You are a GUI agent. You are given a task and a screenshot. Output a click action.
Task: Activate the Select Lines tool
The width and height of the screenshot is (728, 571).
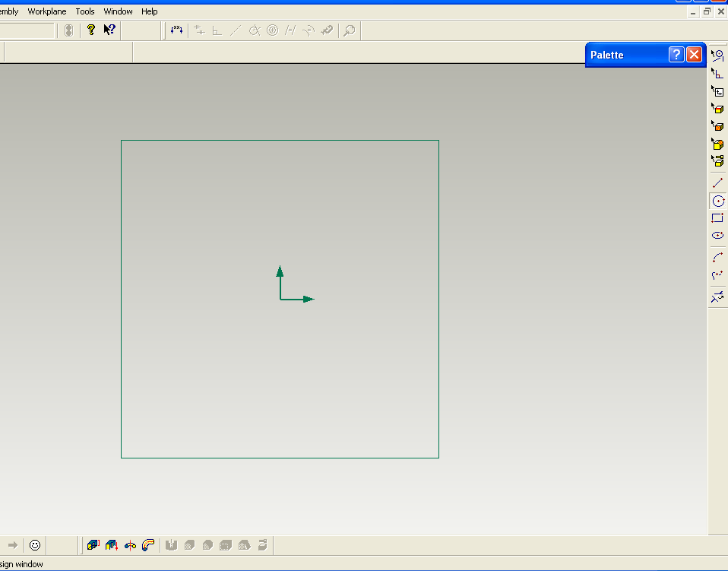tap(717, 55)
